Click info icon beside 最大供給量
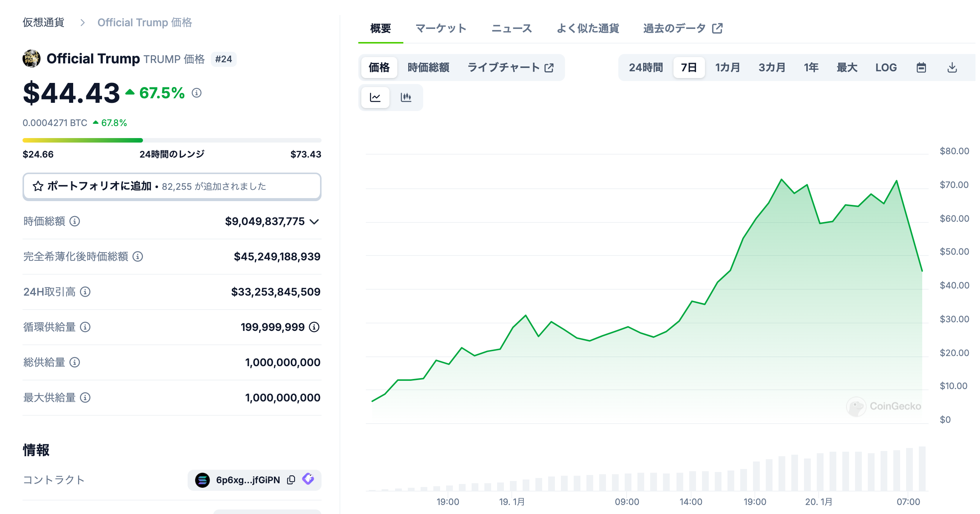This screenshot has height=514, width=980. point(85,398)
